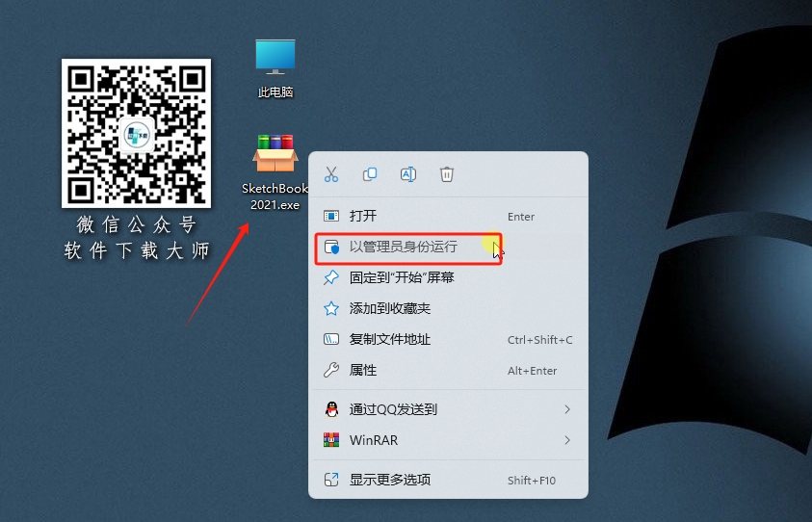Expand the 通过QQ发送到 submenu

click(x=448, y=409)
